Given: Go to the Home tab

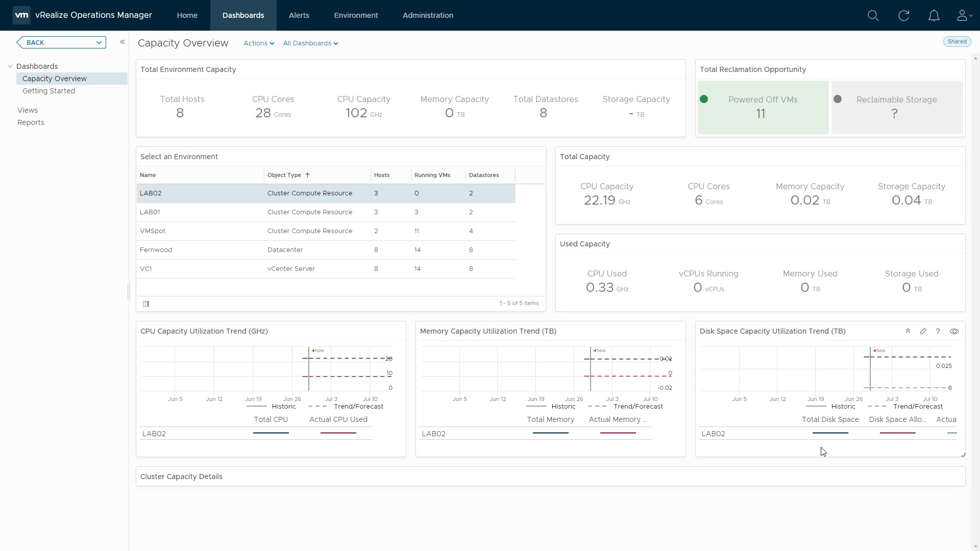Looking at the screenshot, I should coord(187,15).
